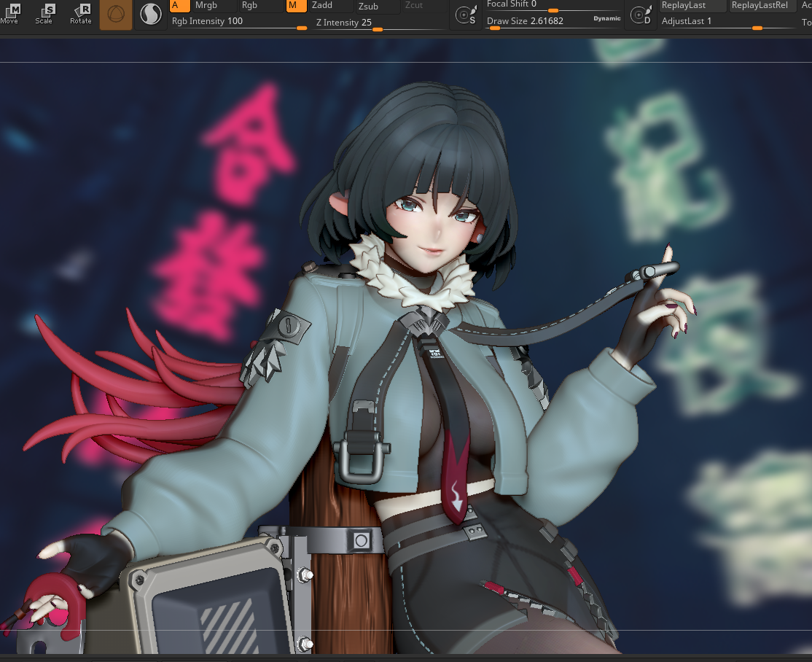Image resolution: width=812 pixels, height=662 pixels.
Task: Click the S brush-size settings icon
Action: [466, 15]
